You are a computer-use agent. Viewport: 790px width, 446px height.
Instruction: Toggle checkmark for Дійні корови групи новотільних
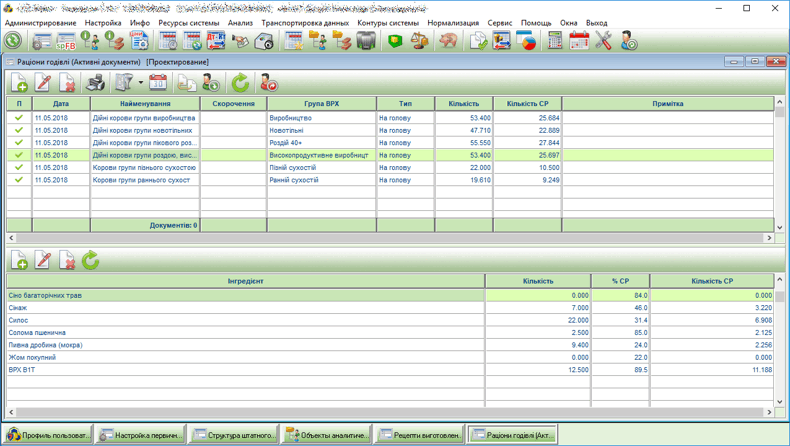tap(19, 130)
